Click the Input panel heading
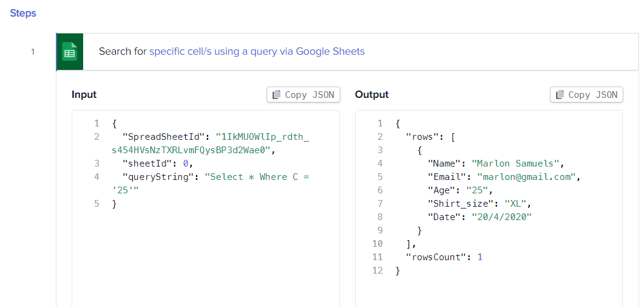Image resolution: width=644 pixels, height=307 pixels. [x=84, y=95]
